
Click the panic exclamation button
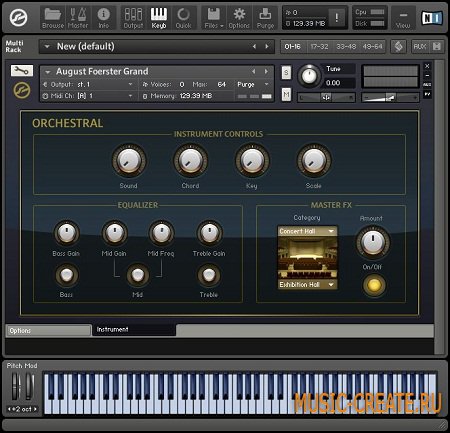pos(337,18)
